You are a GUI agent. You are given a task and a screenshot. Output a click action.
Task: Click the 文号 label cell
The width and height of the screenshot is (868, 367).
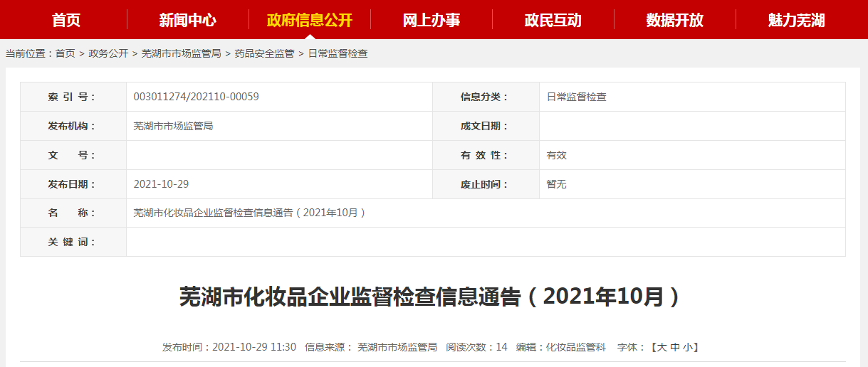click(x=73, y=155)
